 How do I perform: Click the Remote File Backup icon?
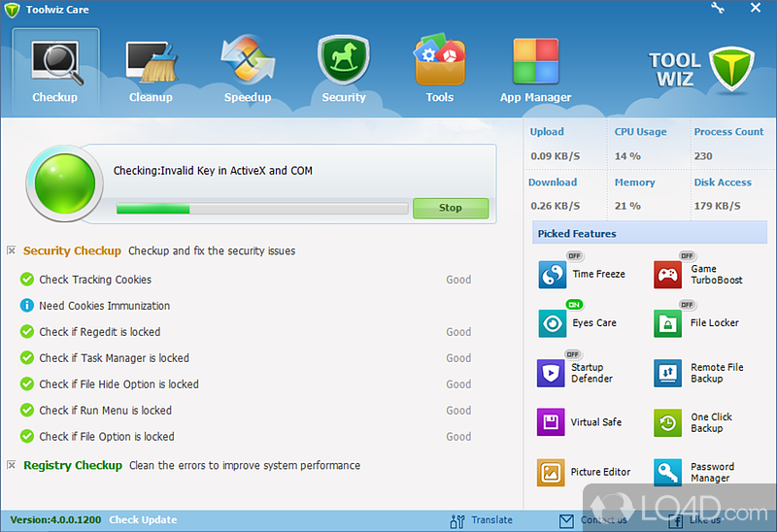point(667,373)
